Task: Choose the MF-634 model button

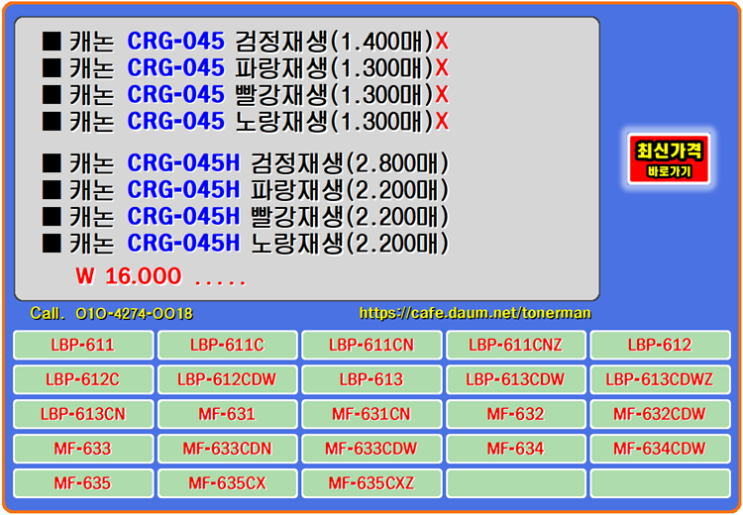Action: click(x=516, y=449)
